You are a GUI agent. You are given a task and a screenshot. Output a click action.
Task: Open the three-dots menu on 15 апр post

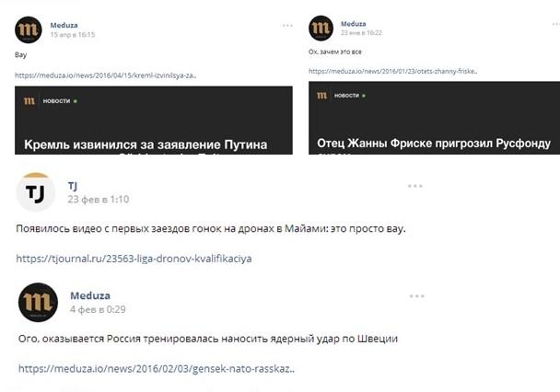[x=287, y=26]
